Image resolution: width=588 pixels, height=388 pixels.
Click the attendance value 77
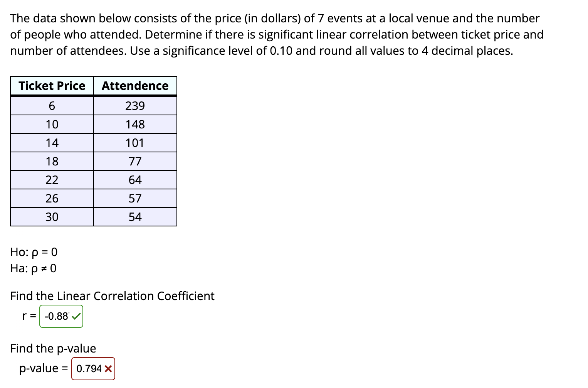click(135, 161)
